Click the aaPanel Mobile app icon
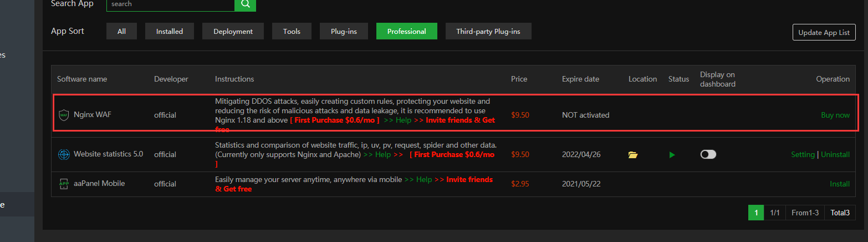This screenshot has height=242, width=868. click(x=64, y=184)
